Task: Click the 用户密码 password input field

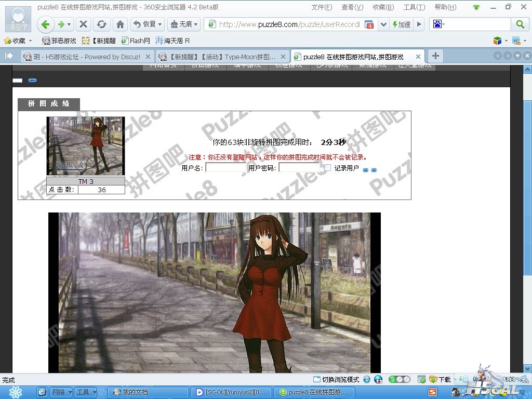Action: click(x=299, y=168)
